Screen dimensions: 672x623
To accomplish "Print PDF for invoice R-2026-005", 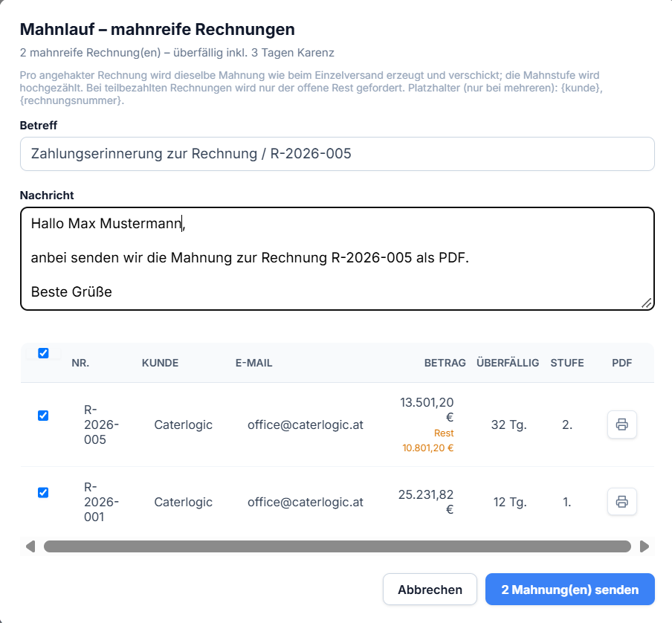I will click(x=622, y=425).
